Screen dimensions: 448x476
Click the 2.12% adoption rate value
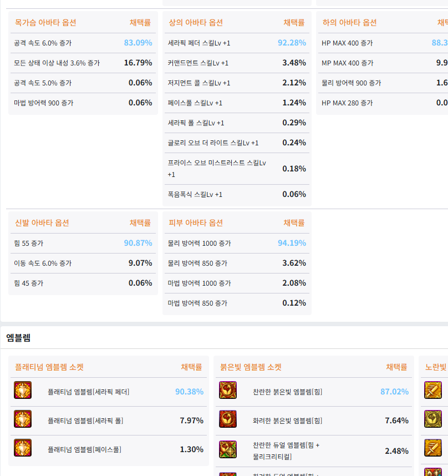pyautogui.click(x=294, y=83)
